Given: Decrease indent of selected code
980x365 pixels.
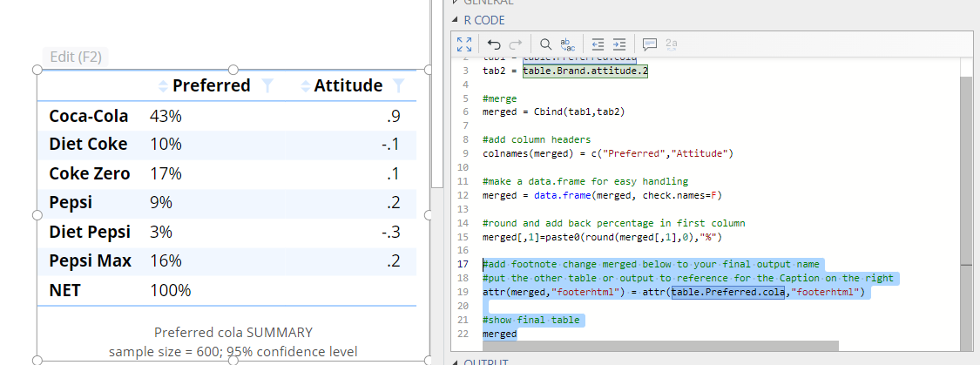Looking at the screenshot, I should click(598, 44).
